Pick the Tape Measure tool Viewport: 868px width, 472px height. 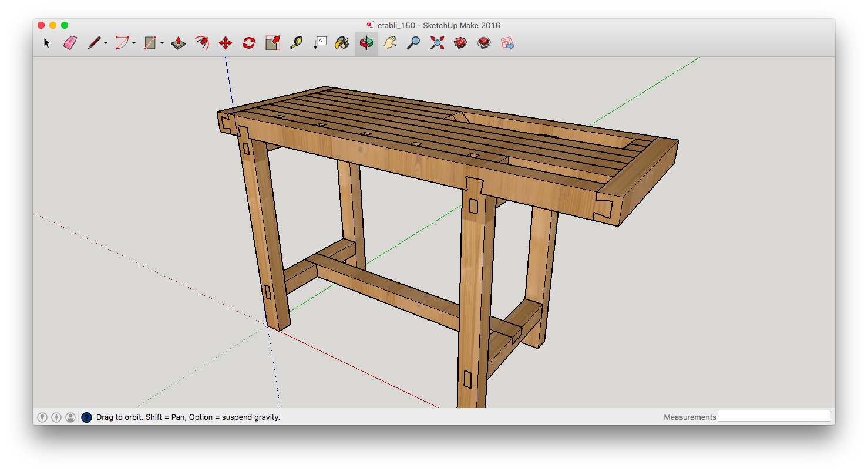296,43
